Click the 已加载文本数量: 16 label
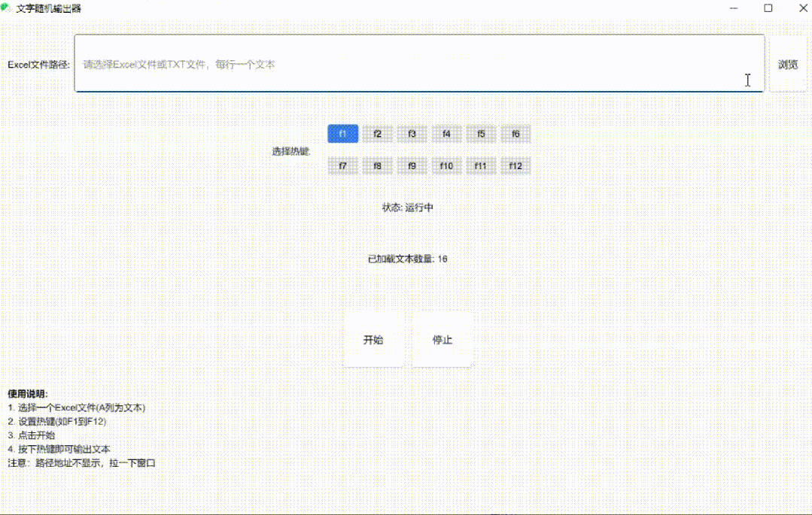This screenshot has height=515, width=812. (x=408, y=259)
